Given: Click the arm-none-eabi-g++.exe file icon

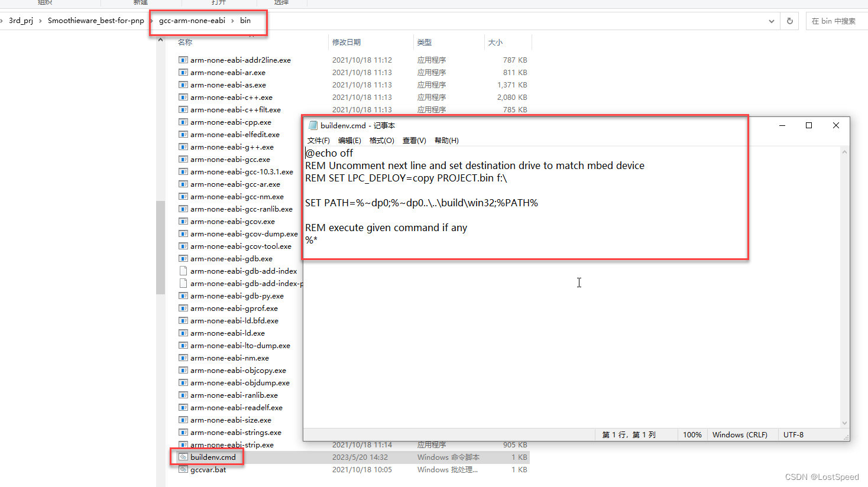Looking at the screenshot, I should [x=183, y=147].
